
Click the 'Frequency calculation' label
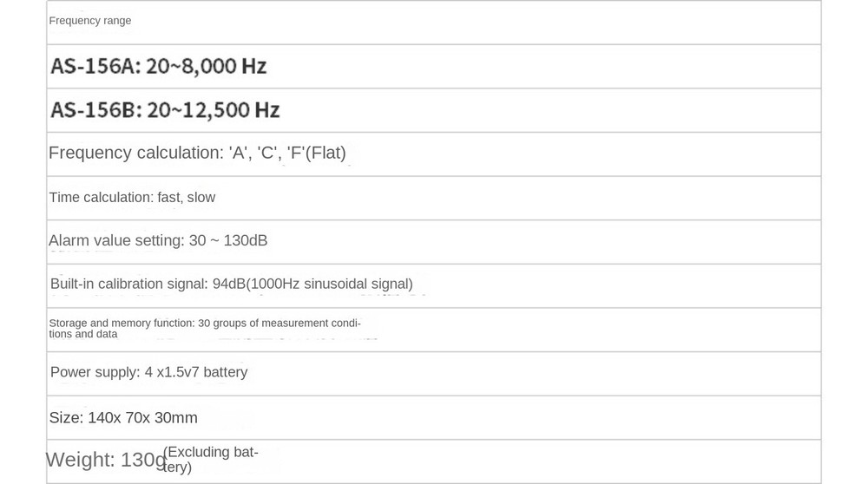(x=135, y=154)
